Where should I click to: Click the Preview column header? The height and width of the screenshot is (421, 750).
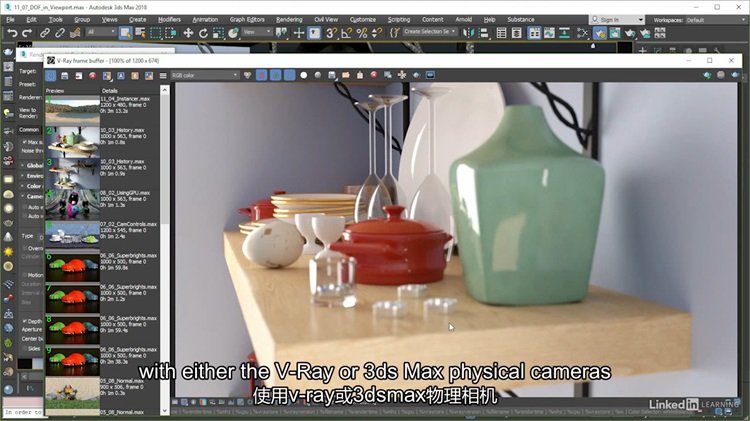pos(55,90)
